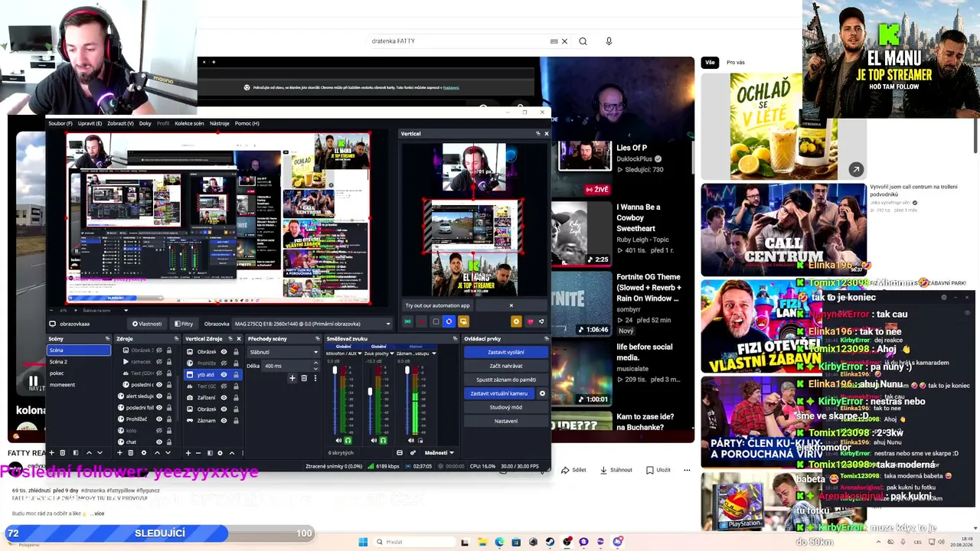
Task: Open the Možnosti dropdown in mixer
Action: (439, 453)
